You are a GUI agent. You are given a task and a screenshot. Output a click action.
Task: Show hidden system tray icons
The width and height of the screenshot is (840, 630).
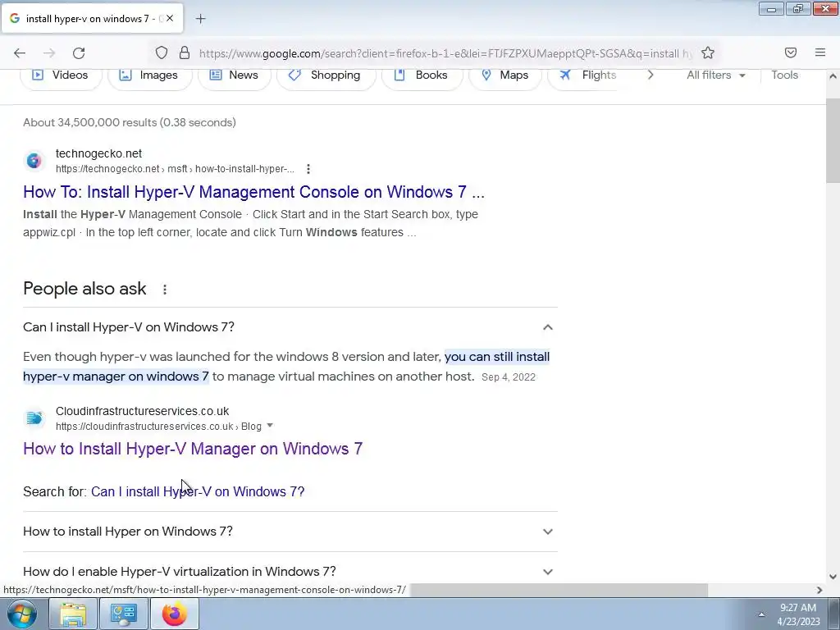(x=761, y=614)
